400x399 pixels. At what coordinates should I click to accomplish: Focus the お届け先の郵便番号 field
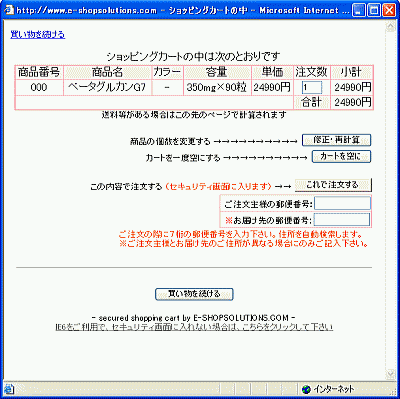[342, 220]
